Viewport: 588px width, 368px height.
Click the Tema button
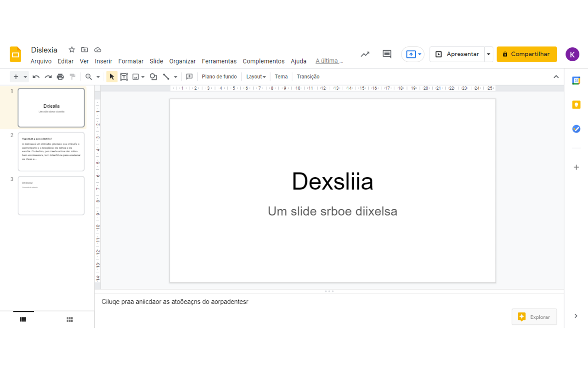pos(281,77)
